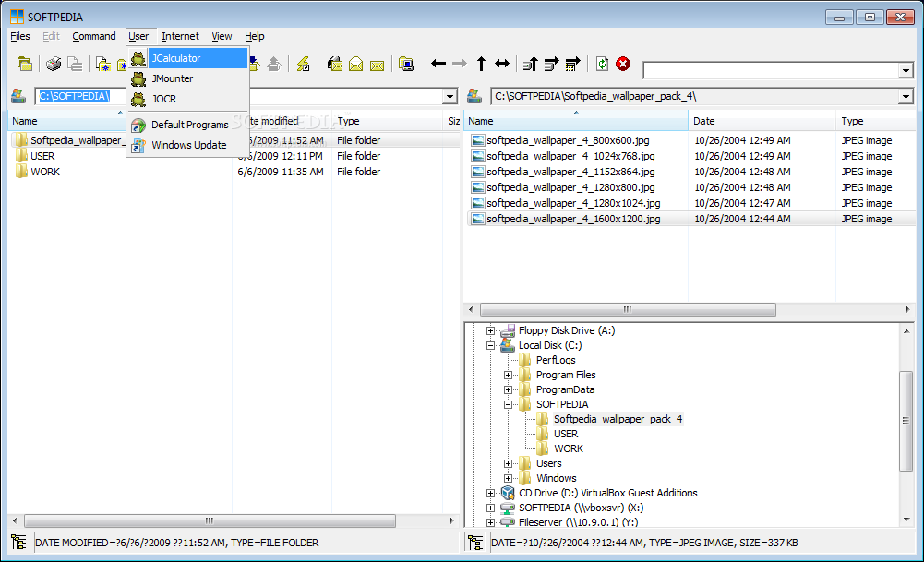Open the toolbar command box dropdown
The height and width of the screenshot is (562, 924).
pyautogui.click(x=906, y=71)
